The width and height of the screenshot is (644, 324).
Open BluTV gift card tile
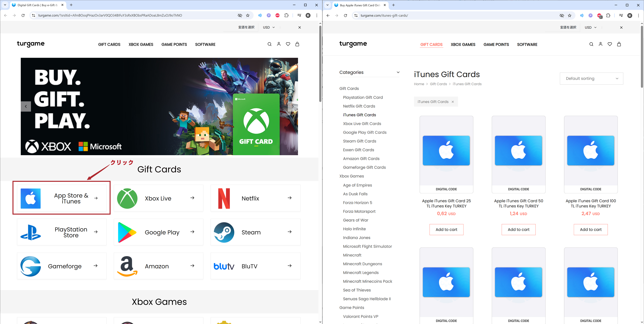pos(255,266)
